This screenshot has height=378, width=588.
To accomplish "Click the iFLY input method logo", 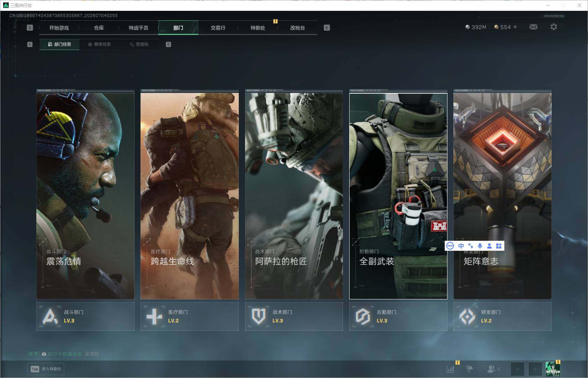I will click(x=450, y=246).
